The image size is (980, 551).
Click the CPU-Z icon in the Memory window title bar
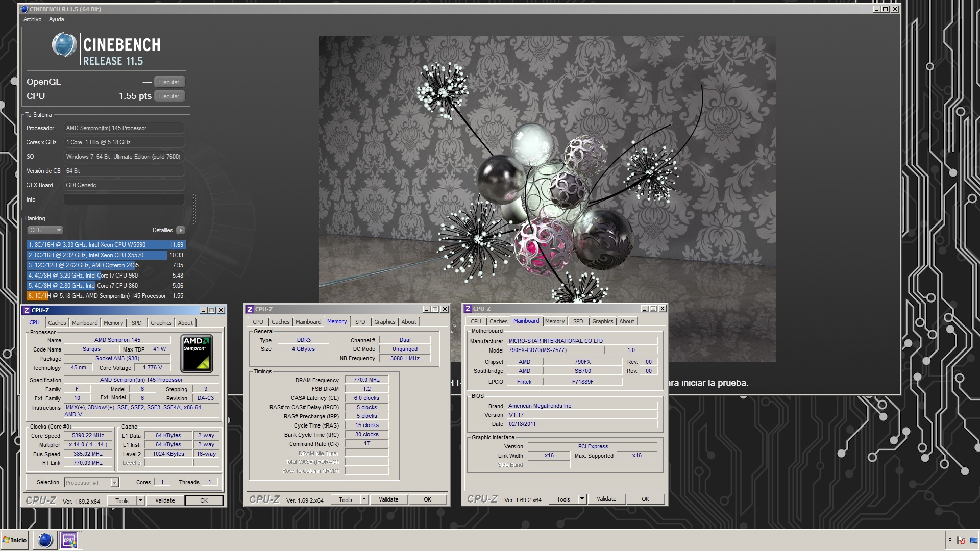pyautogui.click(x=250, y=309)
